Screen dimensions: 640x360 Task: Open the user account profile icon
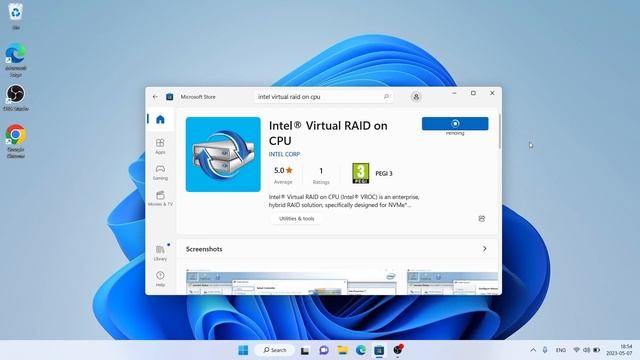pos(416,97)
